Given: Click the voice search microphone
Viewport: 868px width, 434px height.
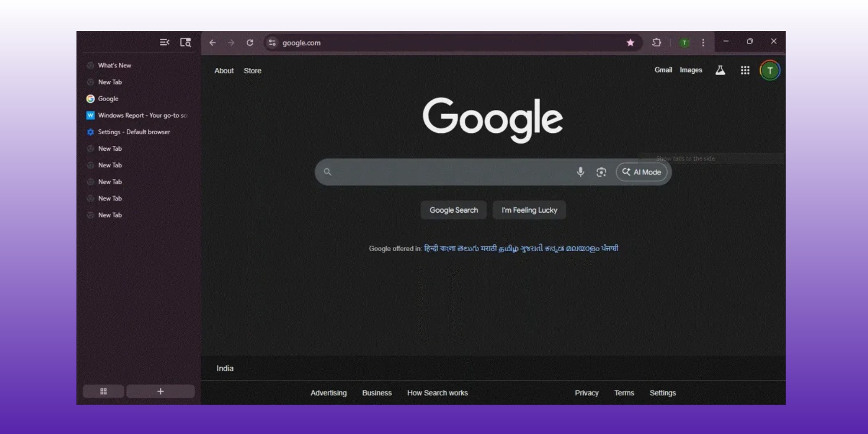Looking at the screenshot, I should [580, 172].
